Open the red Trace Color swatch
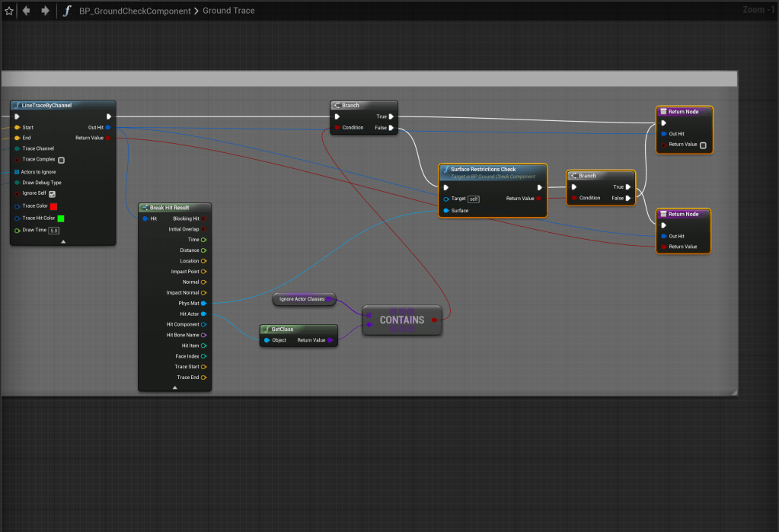This screenshot has height=532, width=779. point(53,206)
